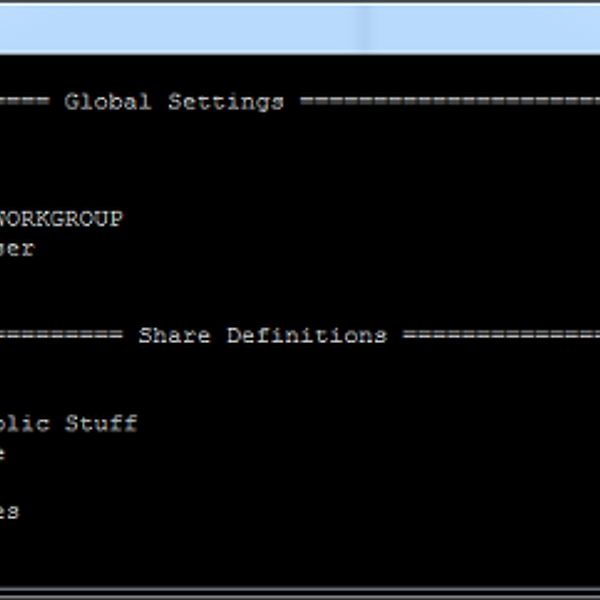Click empty terminal area right of 'Stuff'

coord(350,424)
